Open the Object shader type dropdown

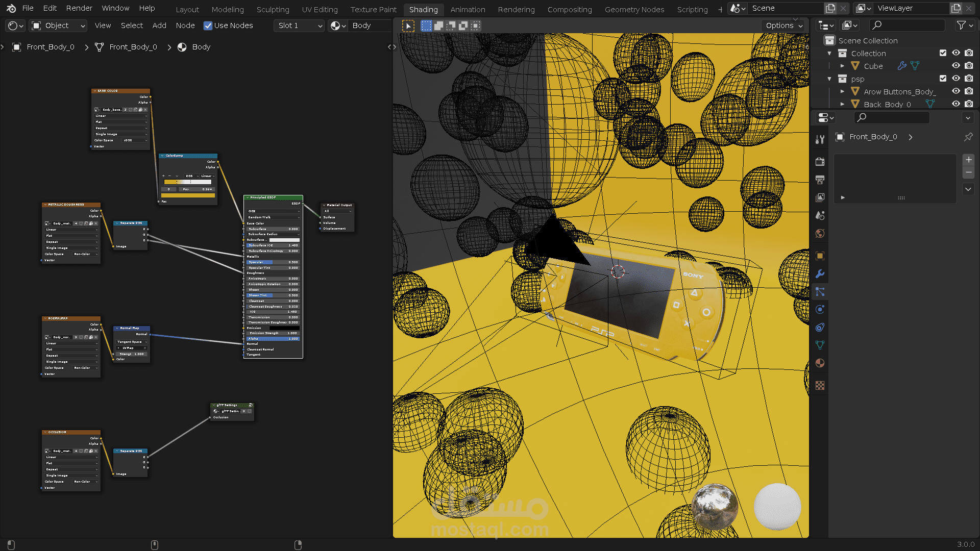[57, 26]
